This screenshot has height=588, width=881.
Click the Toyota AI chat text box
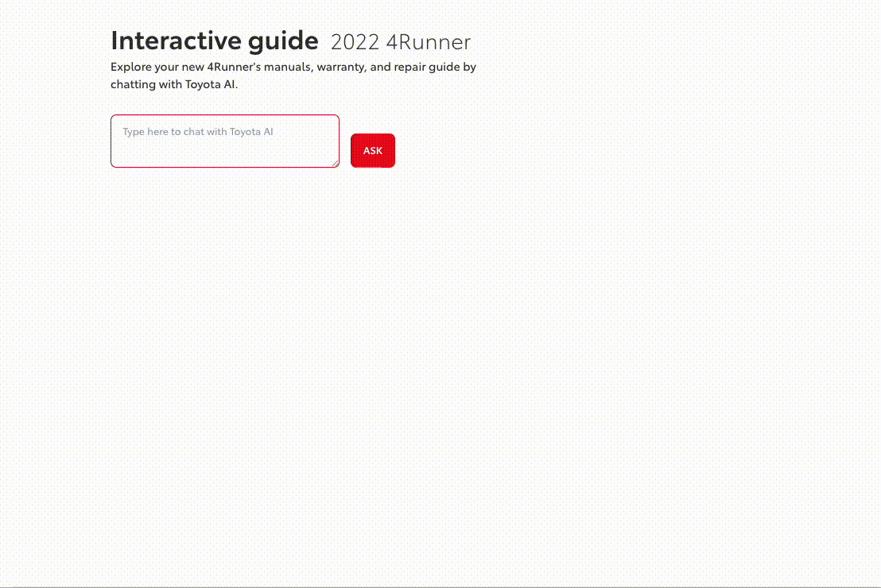tap(225, 141)
